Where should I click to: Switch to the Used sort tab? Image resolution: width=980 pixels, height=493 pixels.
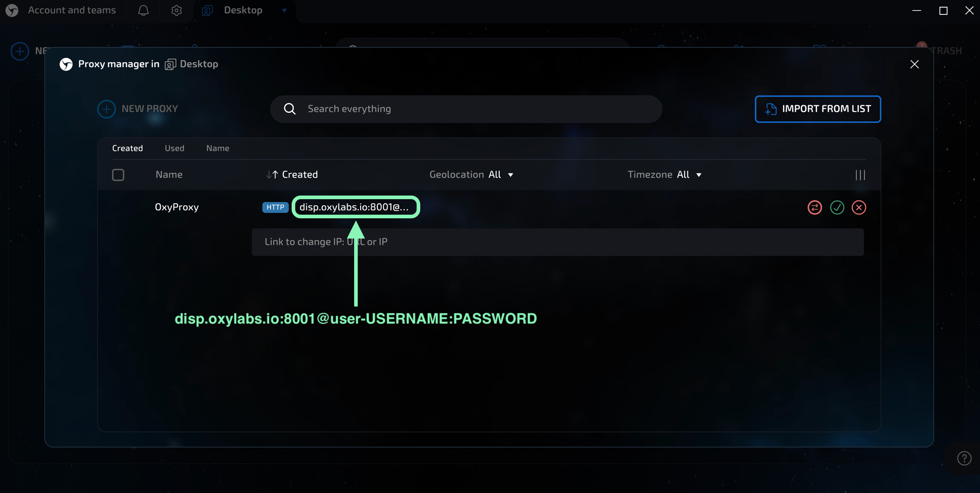pyautogui.click(x=174, y=148)
